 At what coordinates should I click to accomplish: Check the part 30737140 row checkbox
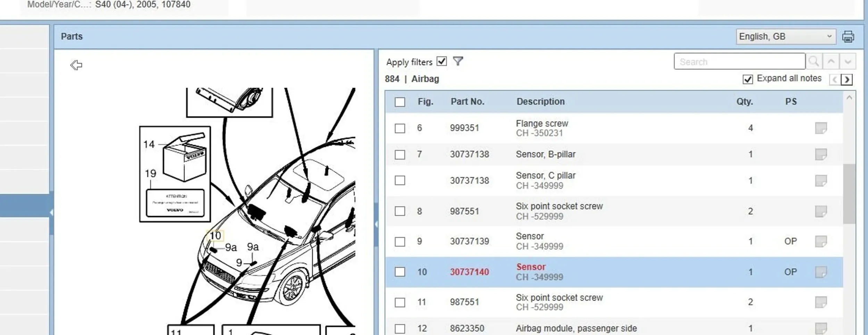(400, 272)
